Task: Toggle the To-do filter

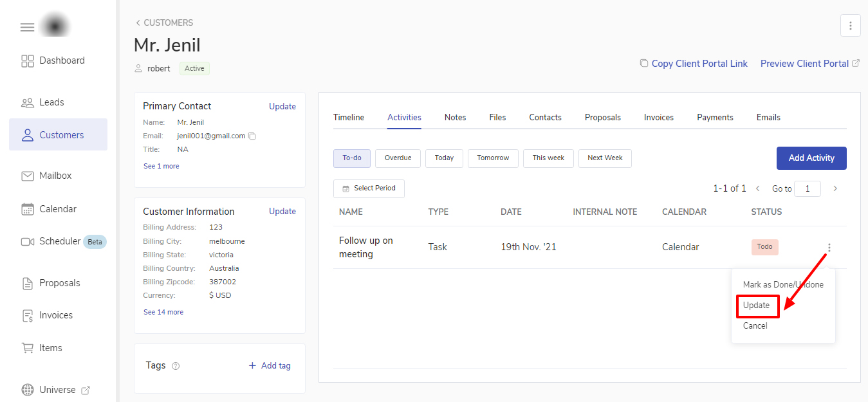Action: point(351,158)
